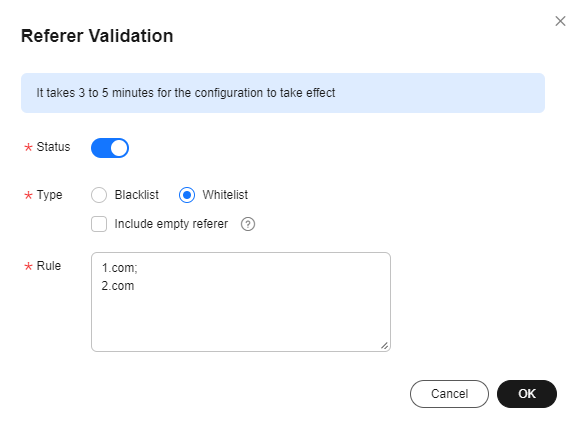The height and width of the screenshot is (434, 582).
Task: Select the Whitelist radio button
Action: tap(187, 195)
